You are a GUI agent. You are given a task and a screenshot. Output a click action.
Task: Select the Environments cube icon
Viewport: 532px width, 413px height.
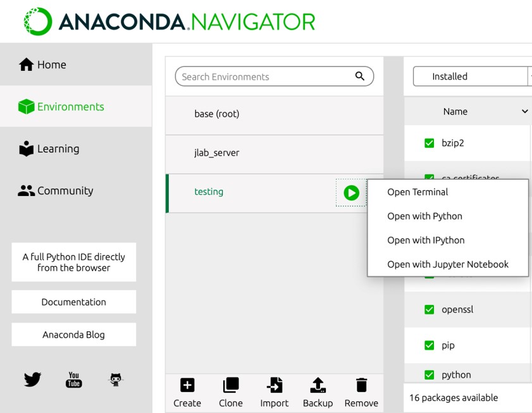pyautogui.click(x=26, y=106)
